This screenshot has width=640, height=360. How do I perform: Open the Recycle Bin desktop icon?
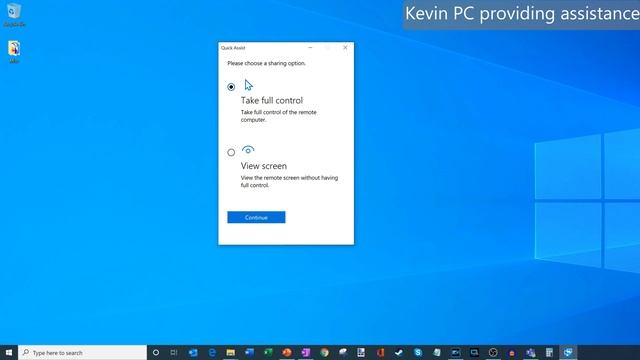pyautogui.click(x=14, y=15)
